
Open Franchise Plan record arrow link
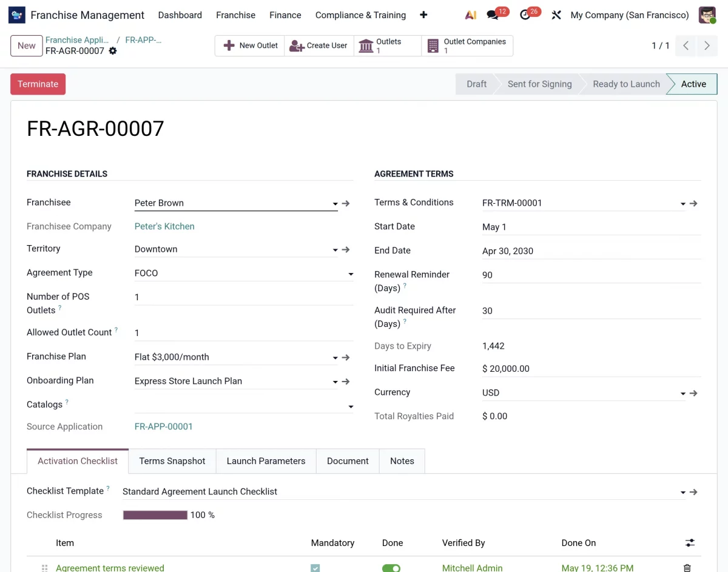(x=346, y=357)
